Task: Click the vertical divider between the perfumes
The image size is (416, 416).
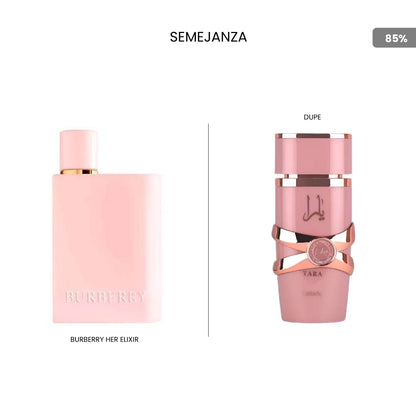Action: [x=209, y=230]
